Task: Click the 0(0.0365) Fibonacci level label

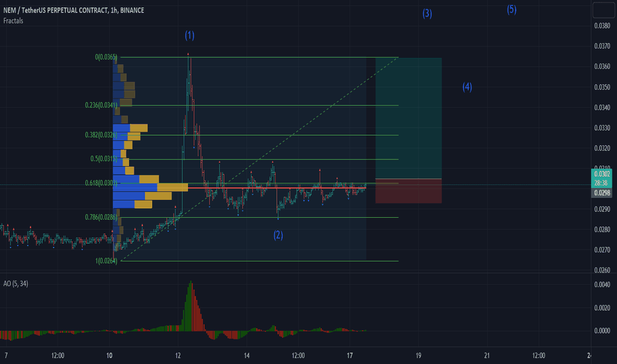Action: click(x=106, y=57)
